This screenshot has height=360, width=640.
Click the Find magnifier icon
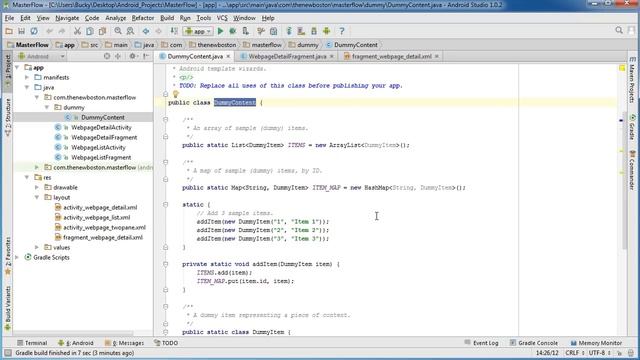pos(118,31)
